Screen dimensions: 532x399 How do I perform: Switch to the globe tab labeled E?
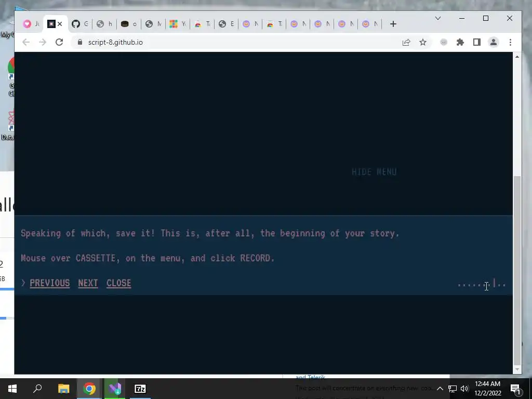coord(227,24)
